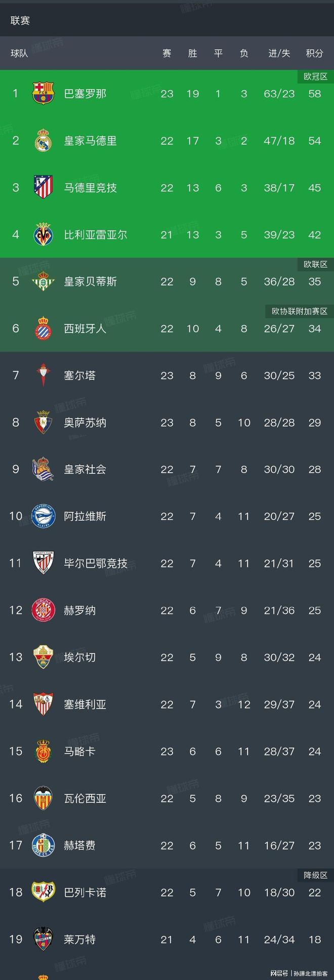The width and height of the screenshot is (334, 980).
Task: Click the 积分 column header
Action: tap(314, 53)
